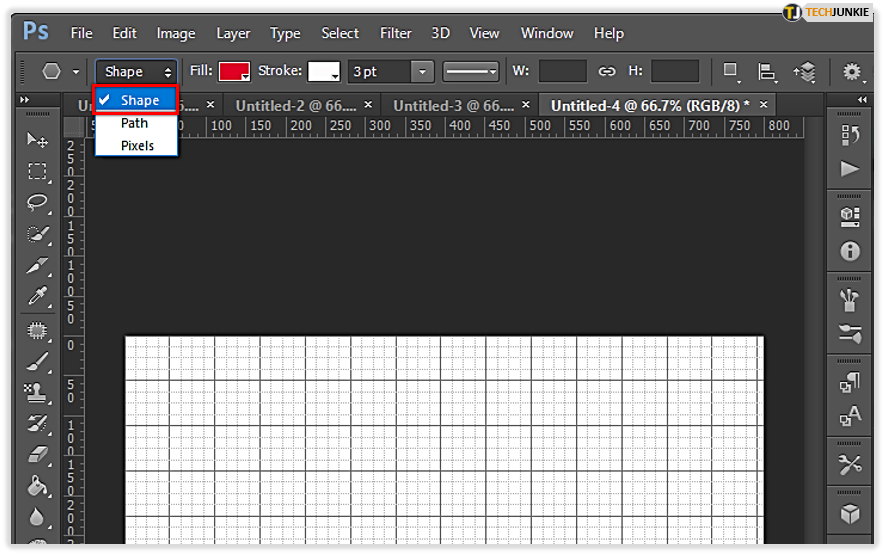This screenshot has height=555, width=885.
Task: Choose Pixels in the mode list
Action: tap(136, 146)
